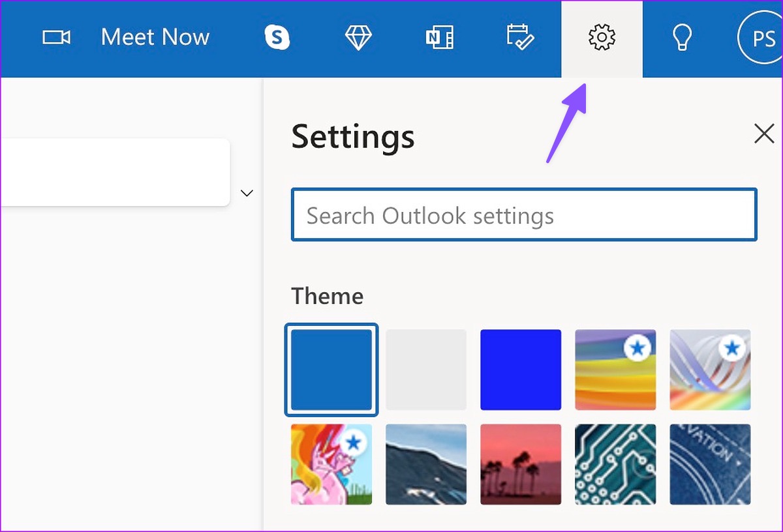This screenshot has width=783, height=532.
Task: Open Skype from the header
Action: coord(277,37)
